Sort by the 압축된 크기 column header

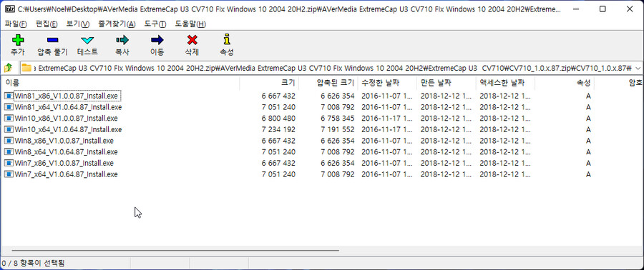click(x=328, y=83)
